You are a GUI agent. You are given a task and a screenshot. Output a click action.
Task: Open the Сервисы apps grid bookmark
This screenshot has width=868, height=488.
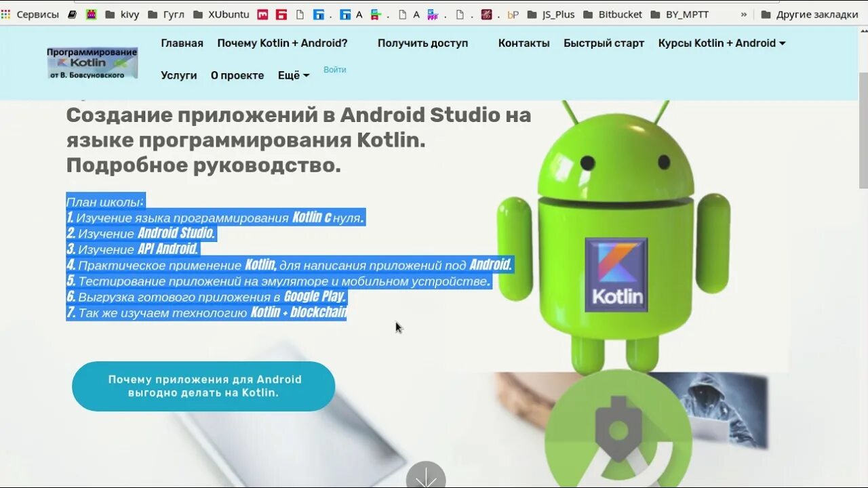tap(30, 14)
